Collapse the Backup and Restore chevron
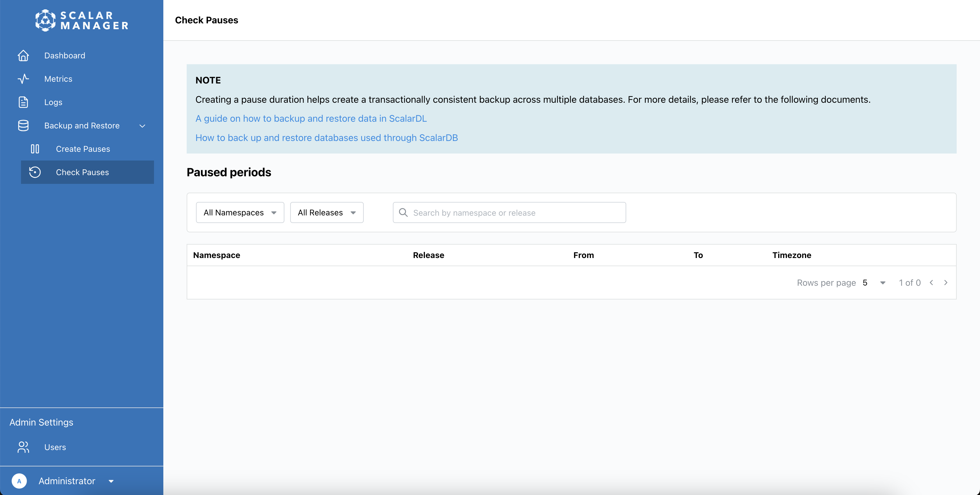 [142, 126]
